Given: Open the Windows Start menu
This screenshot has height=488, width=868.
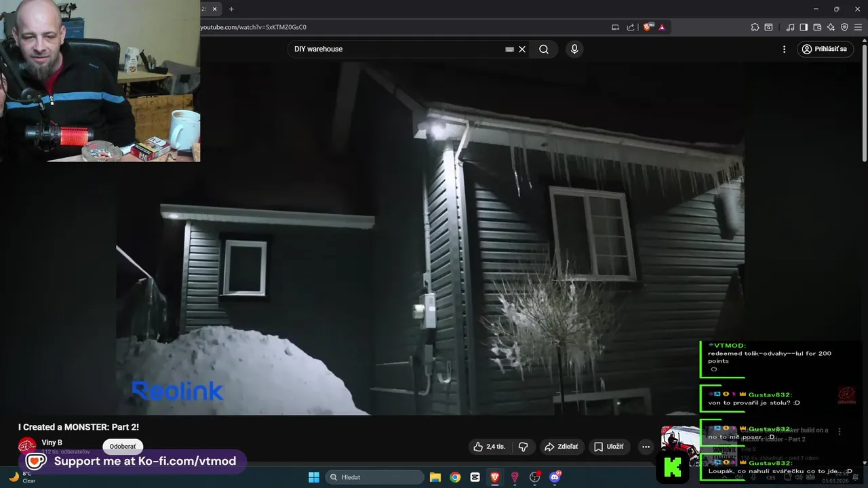Looking at the screenshot, I should click(314, 477).
